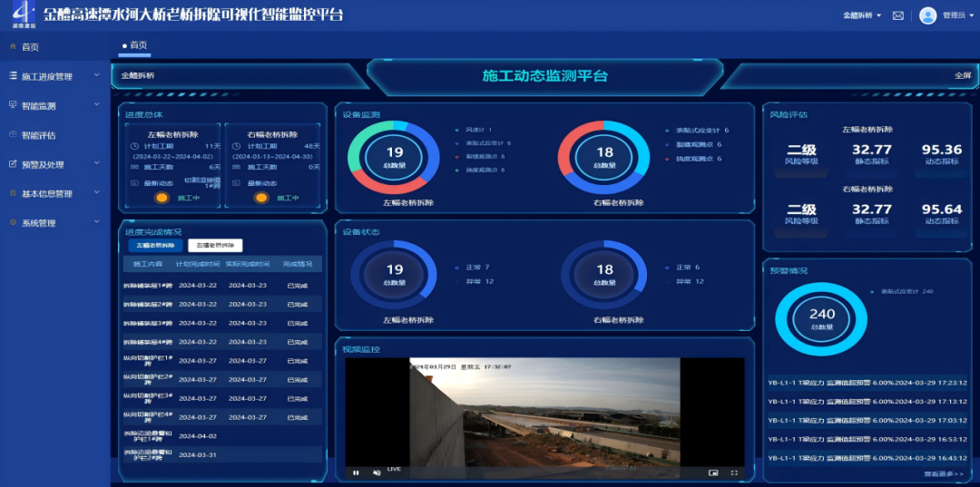
Task: Expand the 系统管理 menu
Action: point(54,223)
